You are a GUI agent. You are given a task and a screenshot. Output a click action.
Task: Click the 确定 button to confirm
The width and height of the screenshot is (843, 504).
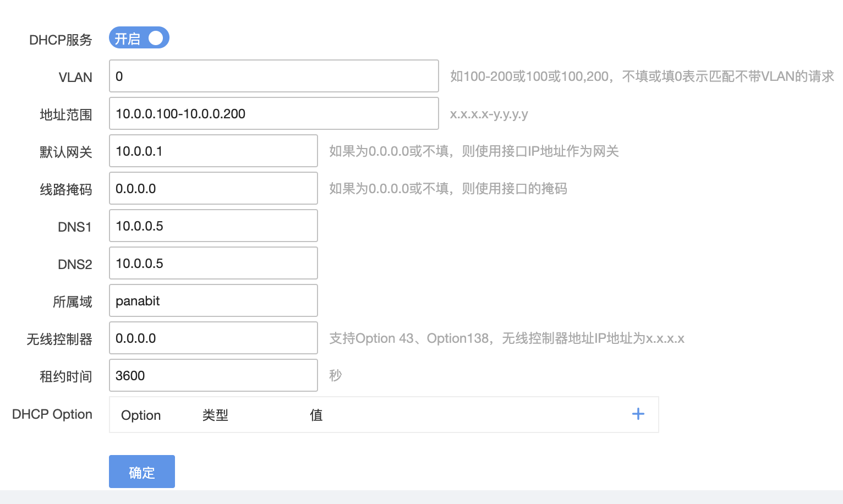[141, 472]
